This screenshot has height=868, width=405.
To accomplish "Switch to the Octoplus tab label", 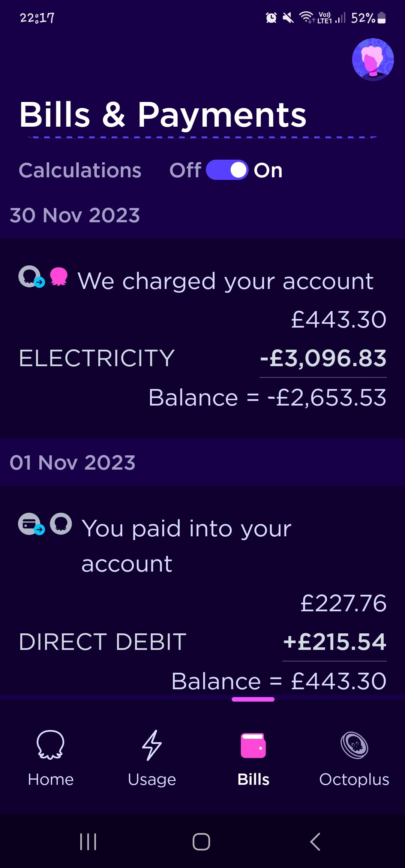I will 354,780.
